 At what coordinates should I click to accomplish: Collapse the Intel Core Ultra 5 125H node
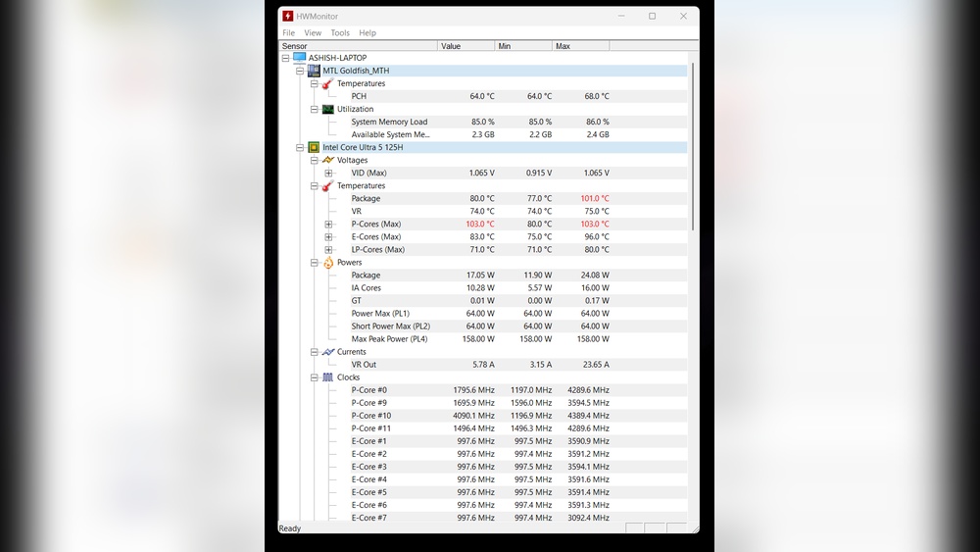[300, 147]
